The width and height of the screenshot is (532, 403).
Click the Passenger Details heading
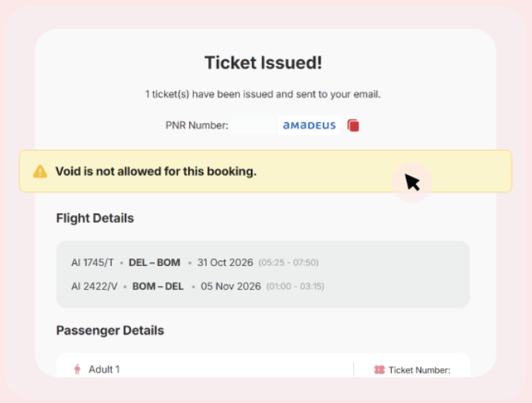tap(110, 330)
